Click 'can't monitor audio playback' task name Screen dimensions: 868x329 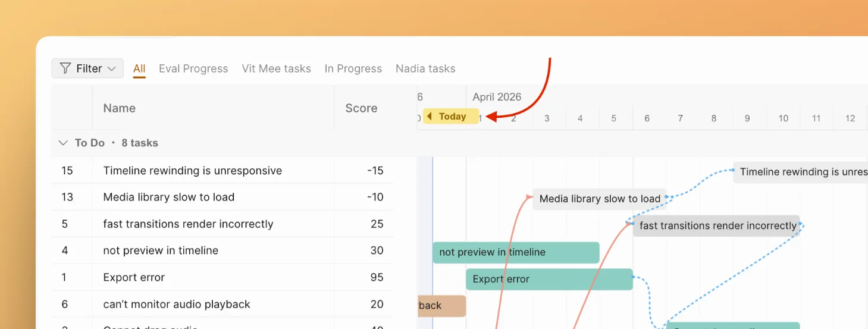[177, 304]
